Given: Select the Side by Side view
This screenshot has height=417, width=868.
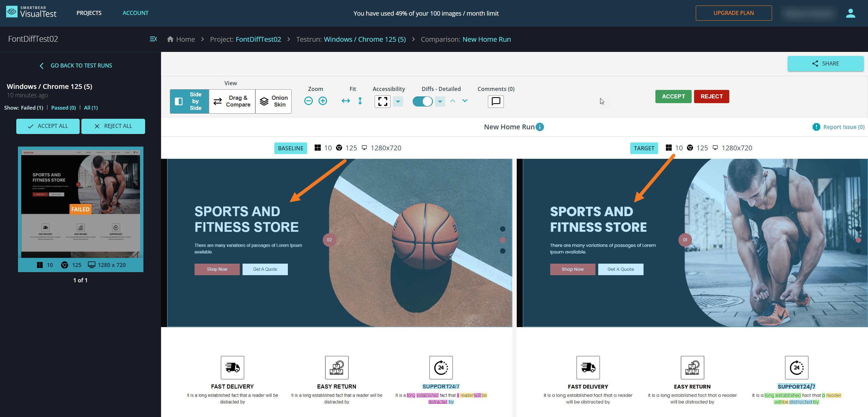Looking at the screenshot, I should click(x=189, y=101).
